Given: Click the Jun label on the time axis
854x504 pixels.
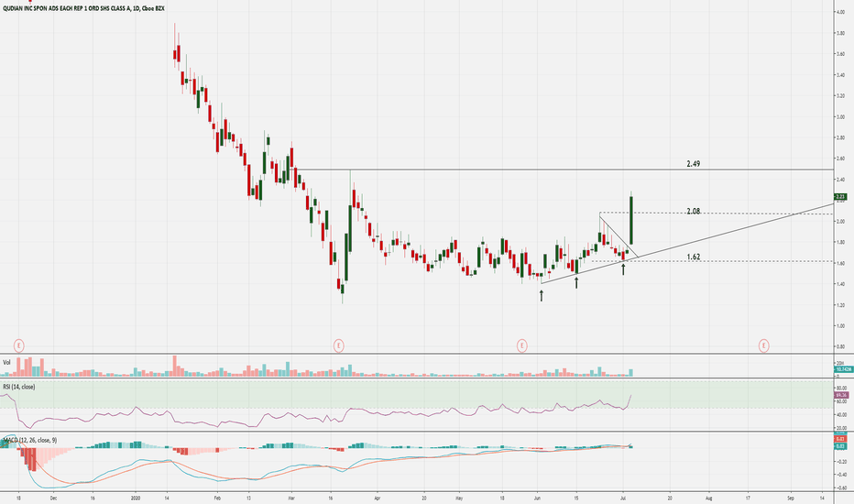Looking at the screenshot, I should pyautogui.click(x=538, y=498).
